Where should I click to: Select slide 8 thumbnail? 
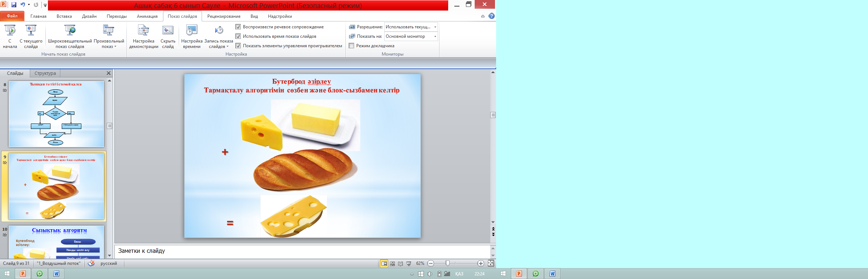click(x=56, y=114)
